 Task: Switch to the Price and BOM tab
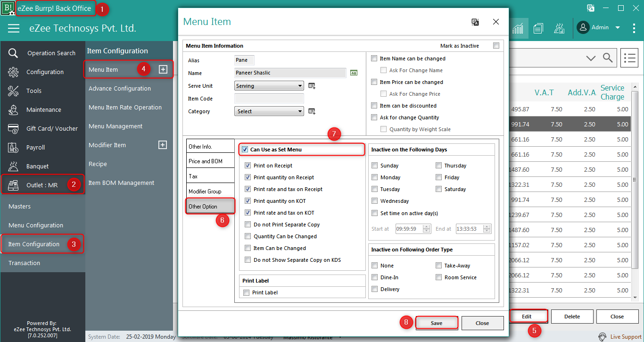[x=211, y=161]
